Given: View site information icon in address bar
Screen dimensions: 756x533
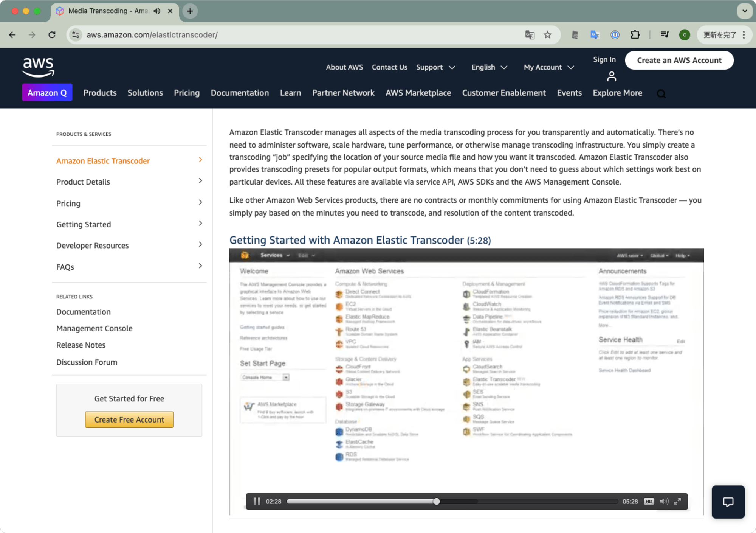Looking at the screenshot, I should pos(76,35).
